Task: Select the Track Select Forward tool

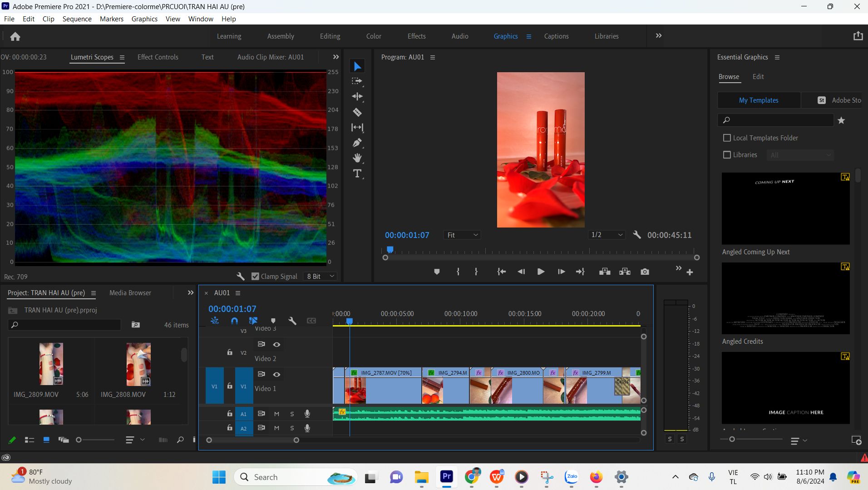Action: click(357, 81)
